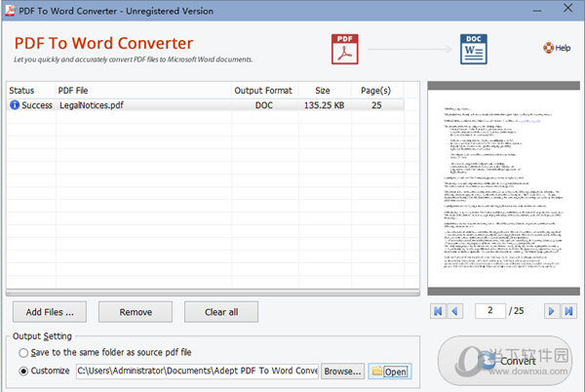Select the LegalNotices.pdf file row
Screen dimensions: 585x392
(x=206, y=105)
